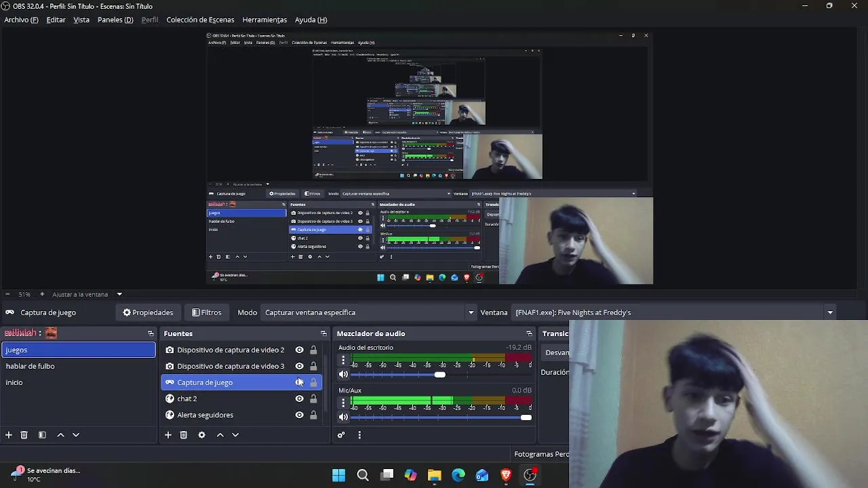Open taskbar Search
The width and height of the screenshot is (868, 488).
click(x=363, y=475)
